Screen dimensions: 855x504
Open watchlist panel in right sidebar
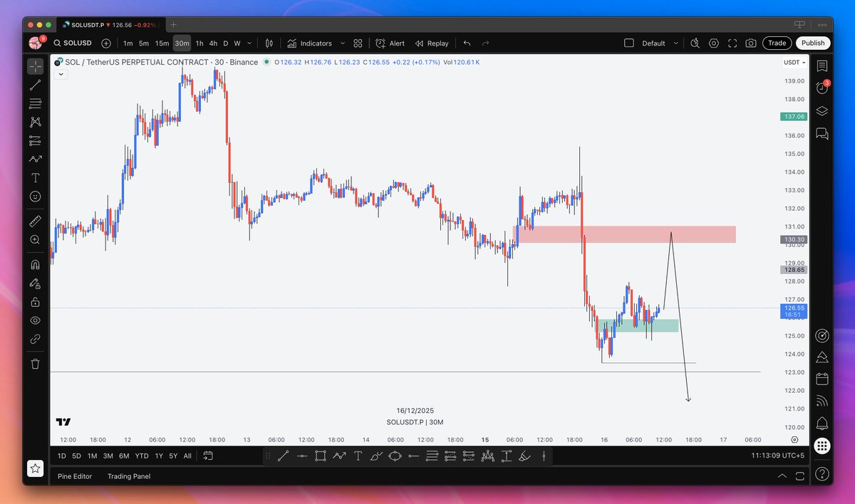click(822, 65)
